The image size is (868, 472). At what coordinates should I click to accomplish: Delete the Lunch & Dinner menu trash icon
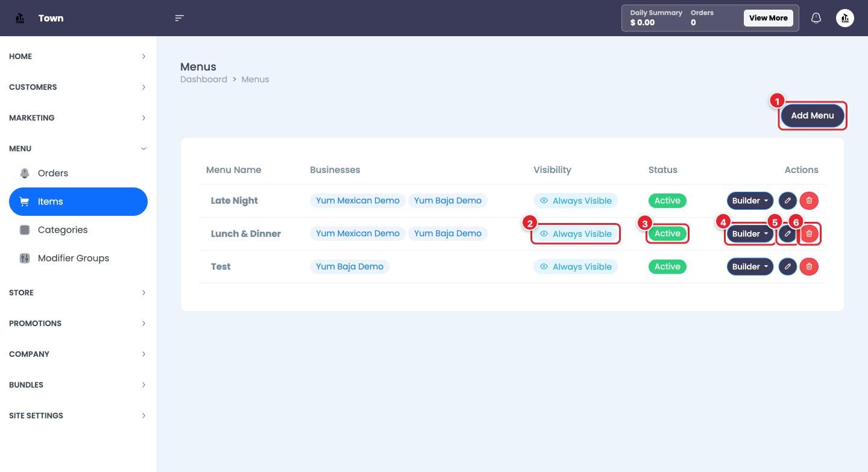[809, 234]
